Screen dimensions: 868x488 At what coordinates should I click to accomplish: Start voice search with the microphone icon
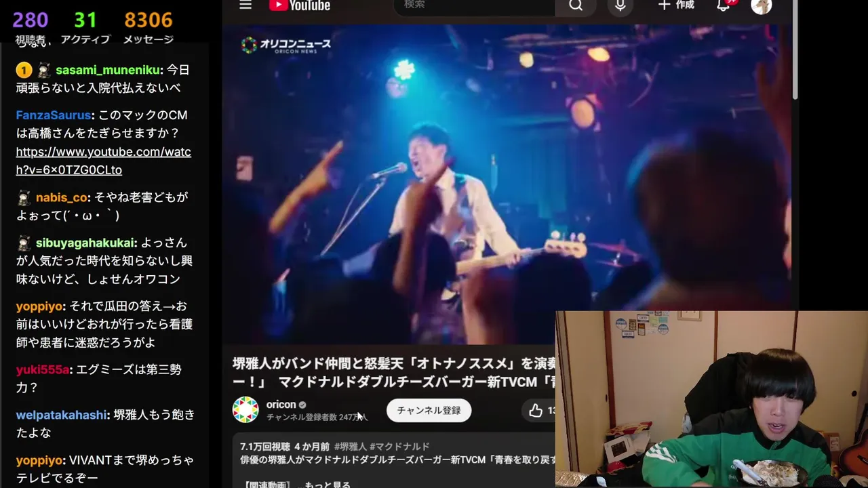pyautogui.click(x=620, y=5)
